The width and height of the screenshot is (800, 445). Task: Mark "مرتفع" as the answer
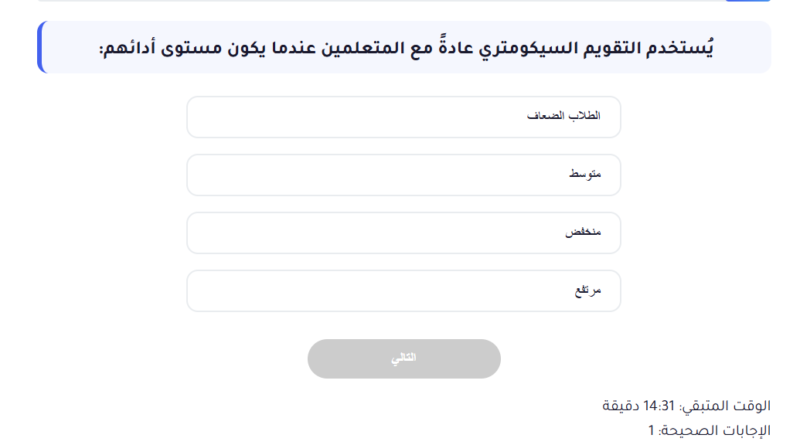(x=403, y=291)
